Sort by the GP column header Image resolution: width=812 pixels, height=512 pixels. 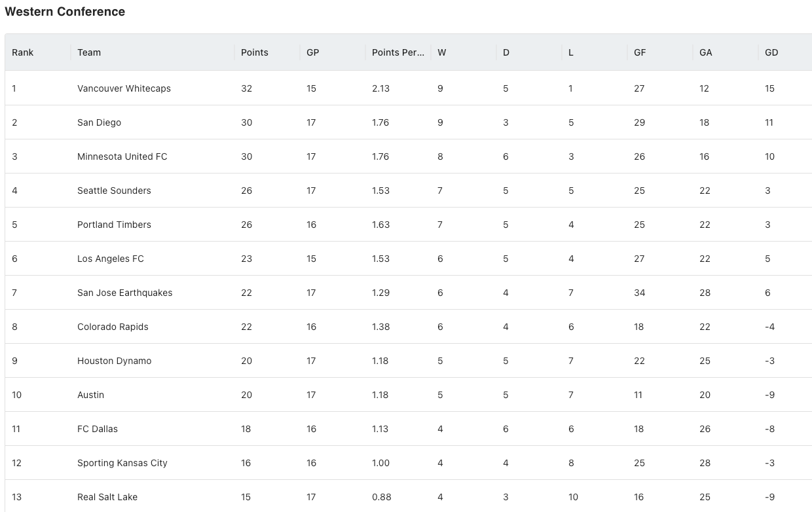[x=333, y=52]
